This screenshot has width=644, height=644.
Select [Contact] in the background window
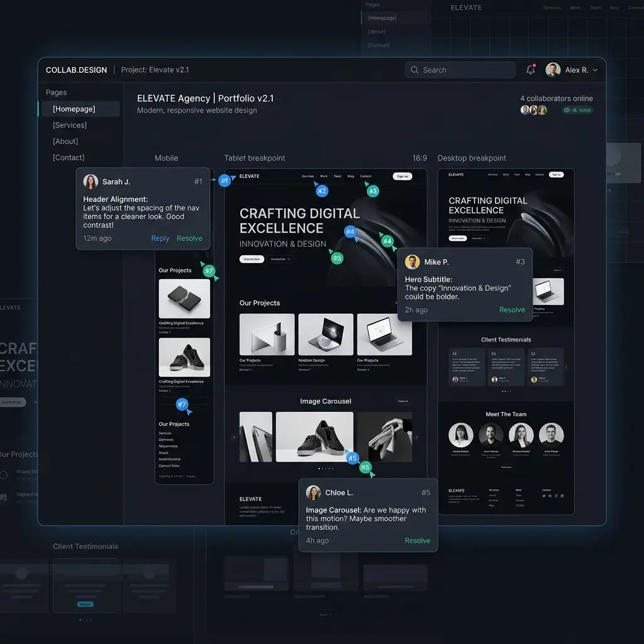(x=379, y=45)
